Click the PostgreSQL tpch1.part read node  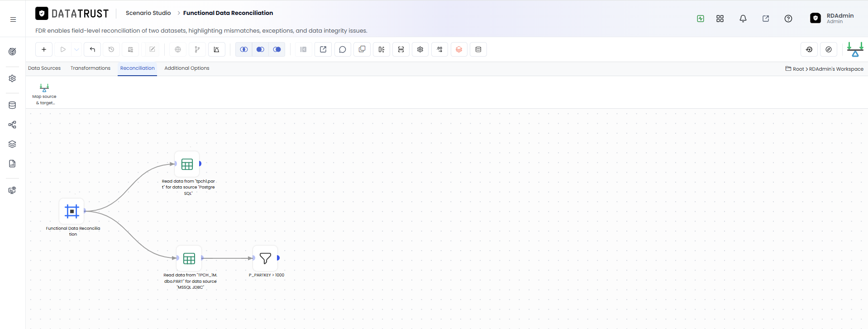[x=187, y=164]
